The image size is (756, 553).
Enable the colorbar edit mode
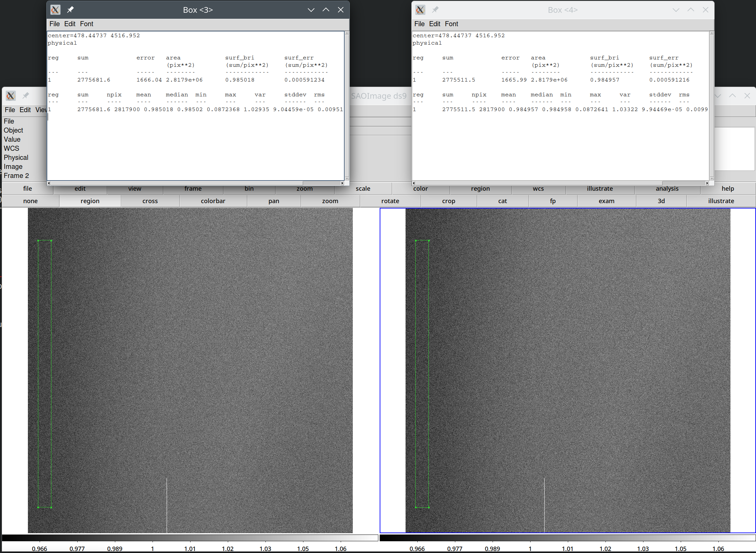point(213,201)
